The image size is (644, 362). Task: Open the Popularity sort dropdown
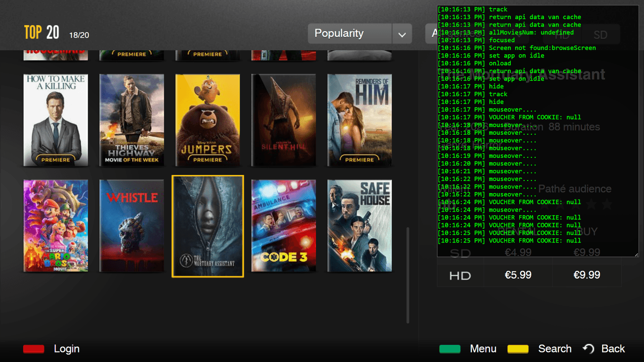[360, 34]
